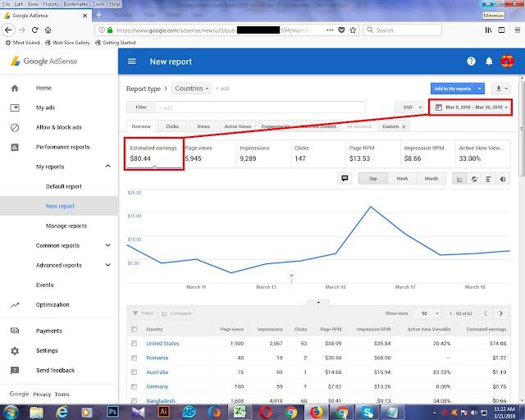Screen dimensions: 525x420
Task: Click the Firefox Search box
Action: point(403,30)
